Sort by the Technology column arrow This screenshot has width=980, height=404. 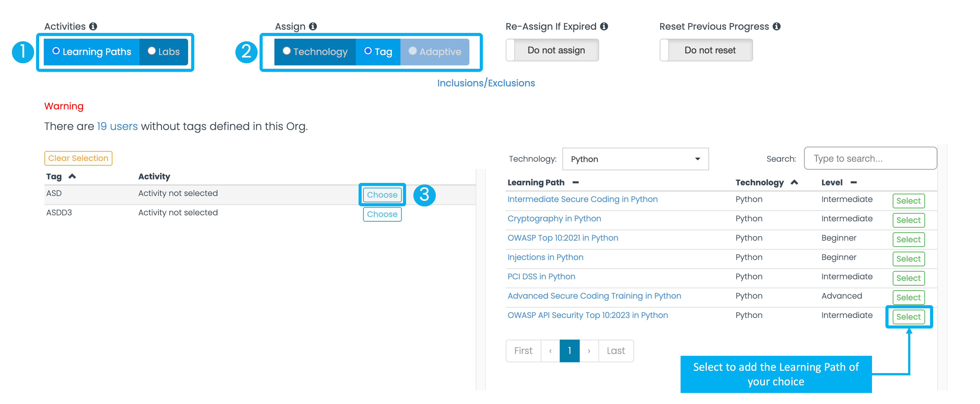tap(794, 183)
